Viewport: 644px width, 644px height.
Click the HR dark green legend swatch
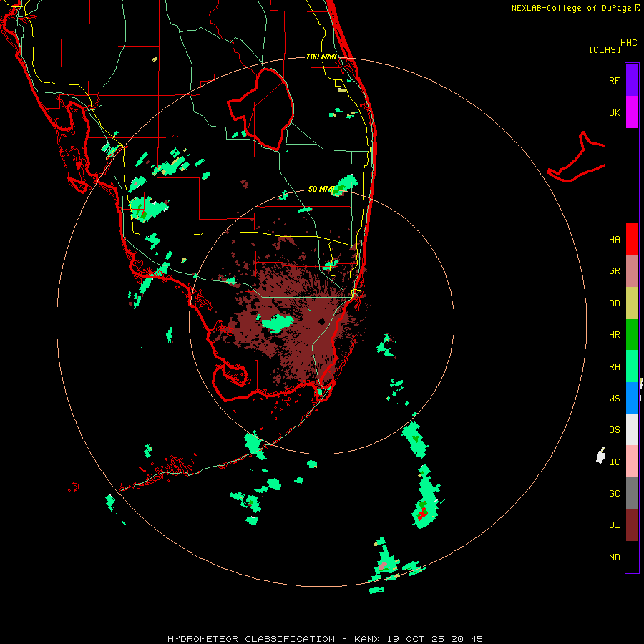point(632,335)
